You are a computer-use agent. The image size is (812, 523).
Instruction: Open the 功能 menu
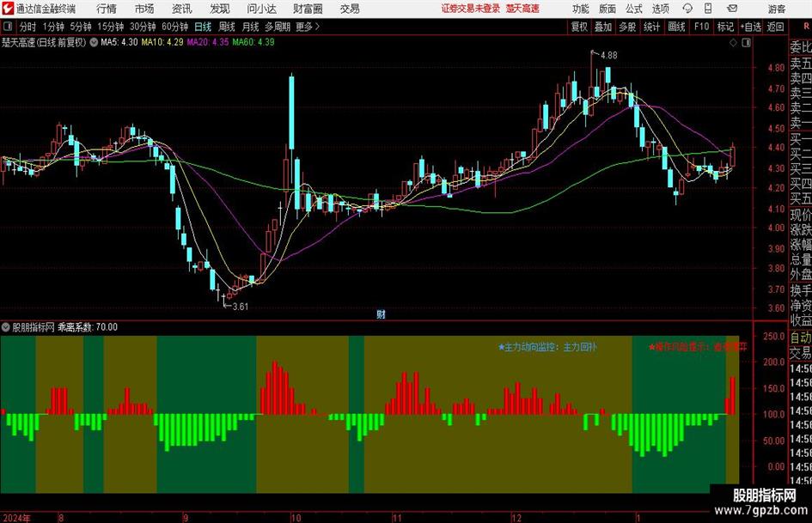point(581,9)
